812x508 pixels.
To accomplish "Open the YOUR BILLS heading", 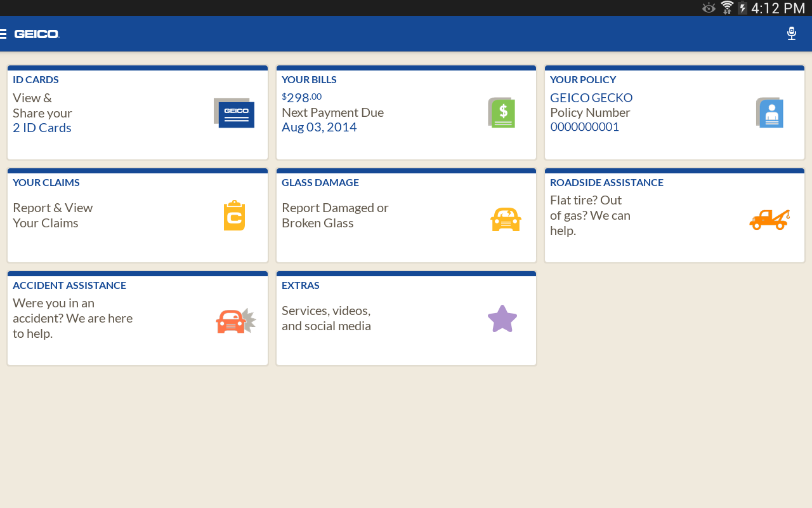I will click(x=309, y=79).
